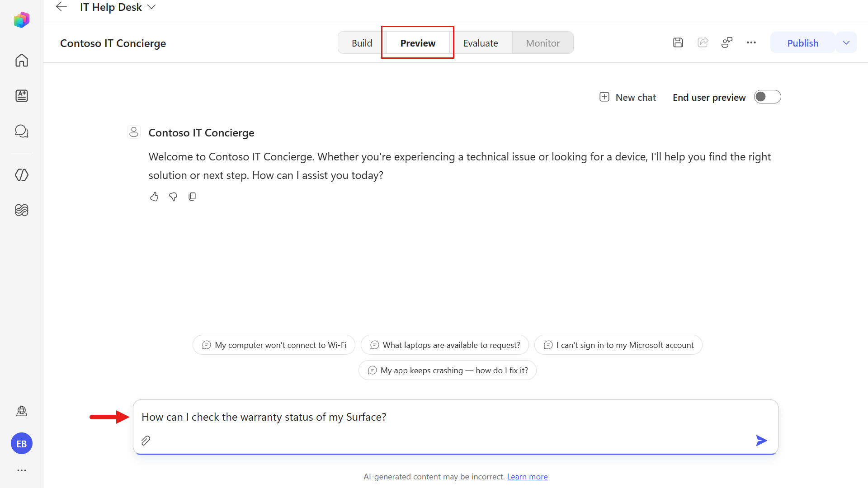
Task: Save the agent with the disk icon
Action: pos(678,42)
